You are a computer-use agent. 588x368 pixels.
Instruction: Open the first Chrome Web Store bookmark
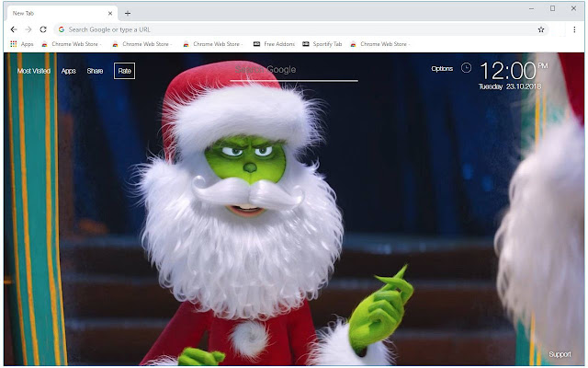click(72, 44)
